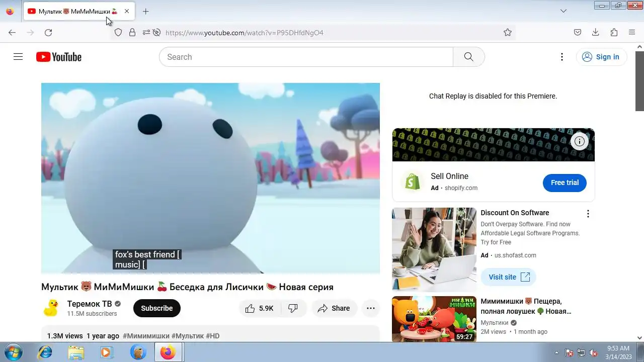The height and width of the screenshot is (362, 644).
Task: Open Firefox application hamburger menu
Action: click(632, 32)
